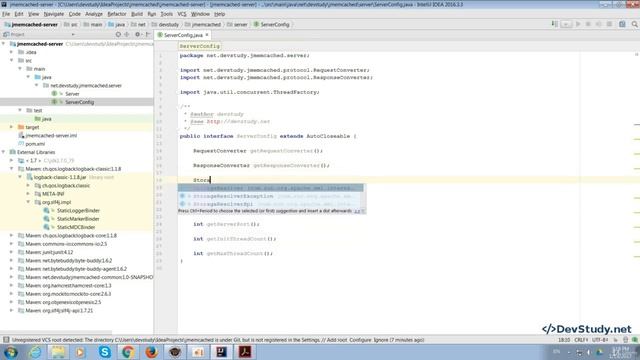Click the jmemcached-server breadcrumb
This screenshot has width=640, height=360.
click(31, 24)
